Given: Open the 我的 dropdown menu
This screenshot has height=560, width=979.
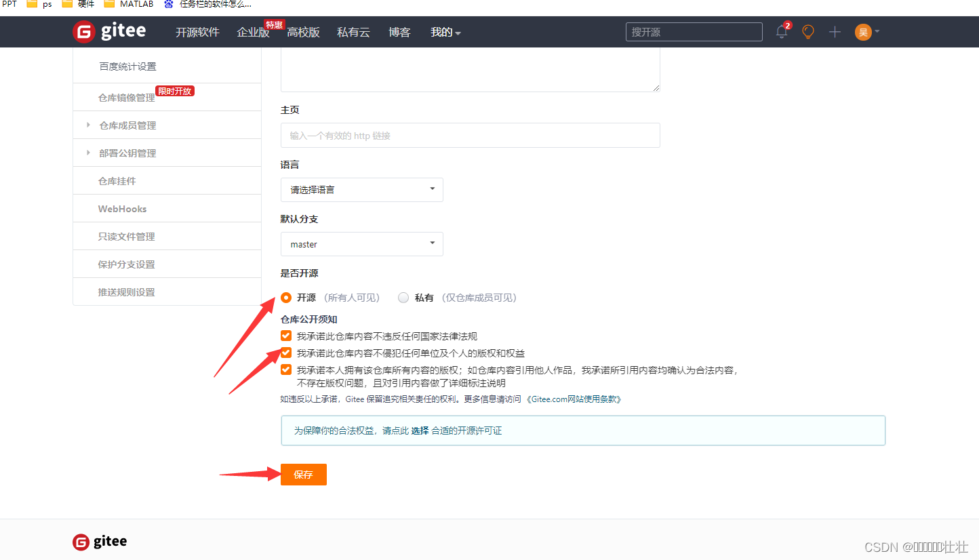Looking at the screenshot, I should pos(445,32).
